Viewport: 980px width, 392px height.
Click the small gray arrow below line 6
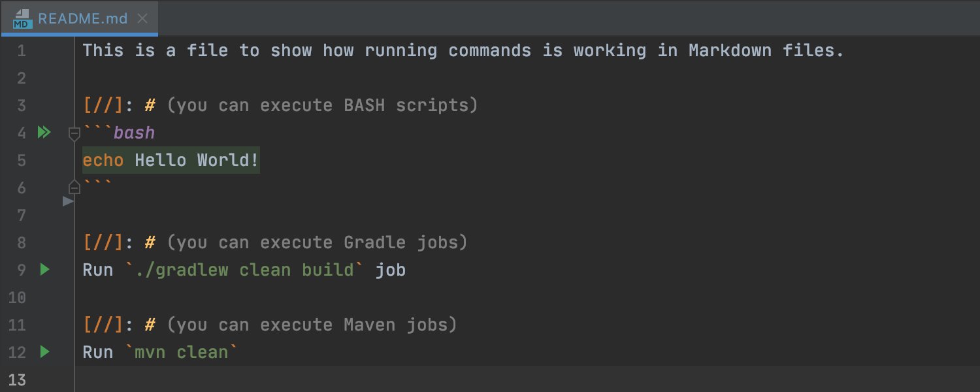click(68, 202)
